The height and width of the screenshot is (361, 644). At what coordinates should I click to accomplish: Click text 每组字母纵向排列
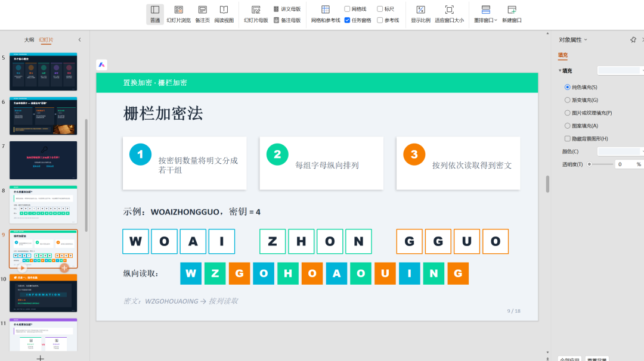tap(327, 166)
